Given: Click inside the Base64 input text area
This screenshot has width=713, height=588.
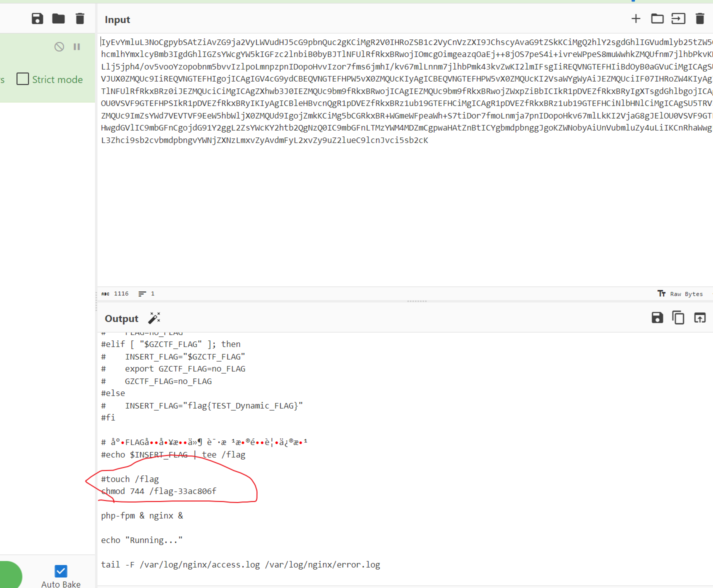Looking at the screenshot, I should point(405,160).
